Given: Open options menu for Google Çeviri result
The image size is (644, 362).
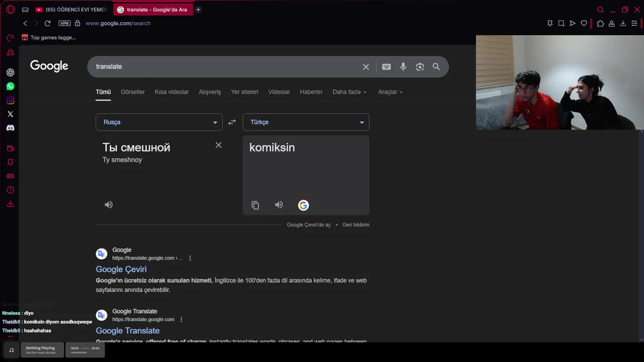Looking at the screenshot, I should point(190,258).
